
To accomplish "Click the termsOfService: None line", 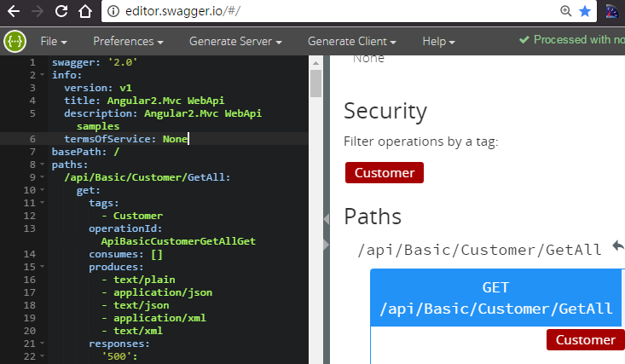I will [x=126, y=139].
